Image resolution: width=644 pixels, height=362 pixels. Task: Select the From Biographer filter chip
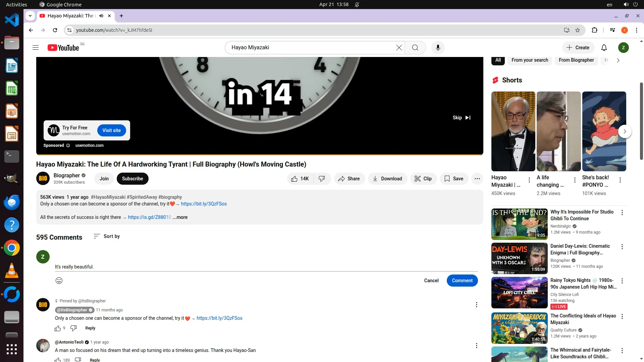[576, 60]
